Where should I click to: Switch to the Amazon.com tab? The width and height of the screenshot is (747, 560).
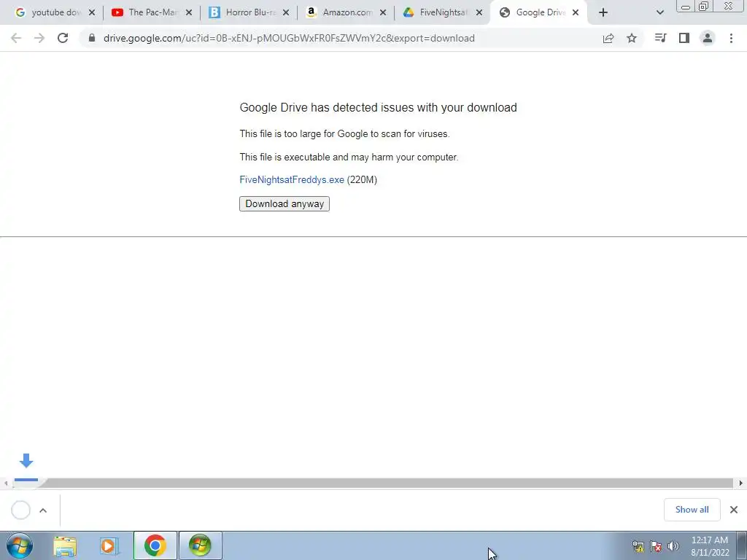tap(340, 12)
